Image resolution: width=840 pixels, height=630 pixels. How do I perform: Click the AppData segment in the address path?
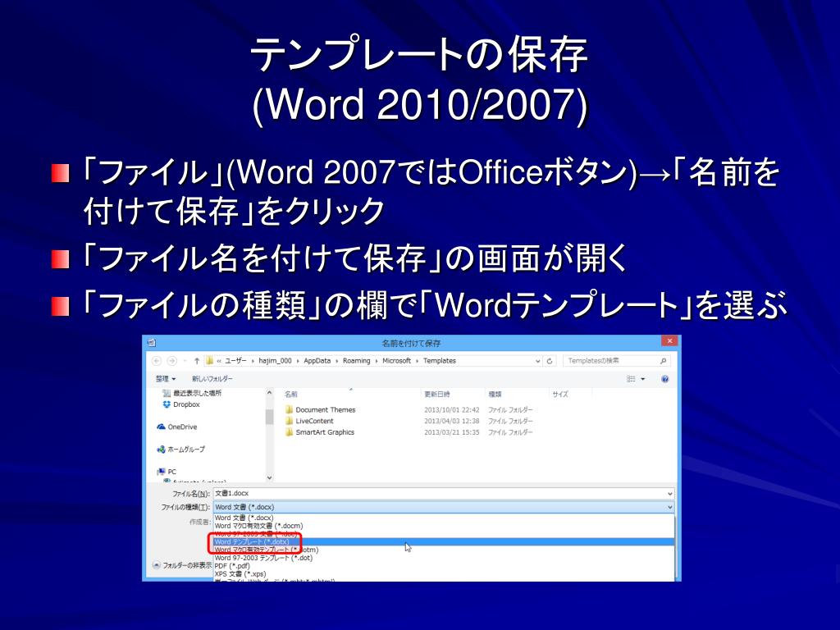(317, 361)
